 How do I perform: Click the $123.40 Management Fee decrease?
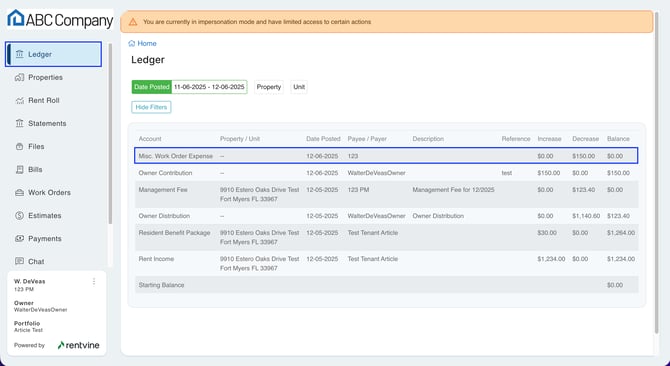point(584,190)
